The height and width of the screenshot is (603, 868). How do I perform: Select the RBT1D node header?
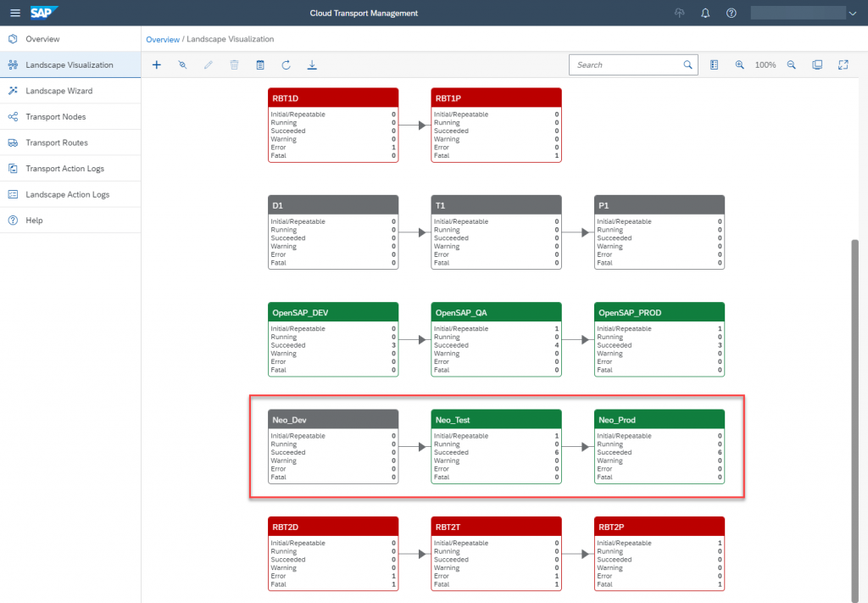click(x=333, y=98)
